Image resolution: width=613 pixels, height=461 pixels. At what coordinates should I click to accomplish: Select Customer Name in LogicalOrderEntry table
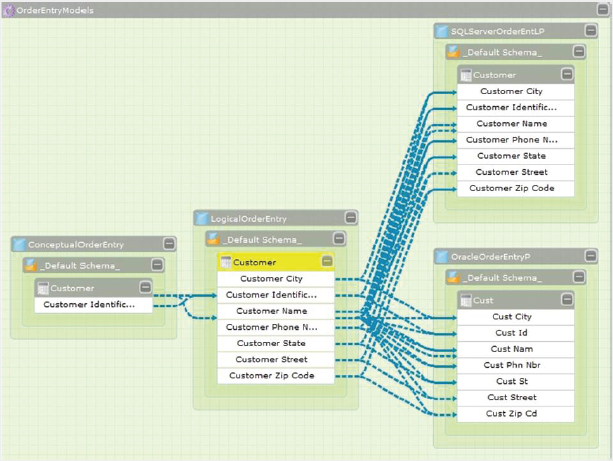point(276,311)
